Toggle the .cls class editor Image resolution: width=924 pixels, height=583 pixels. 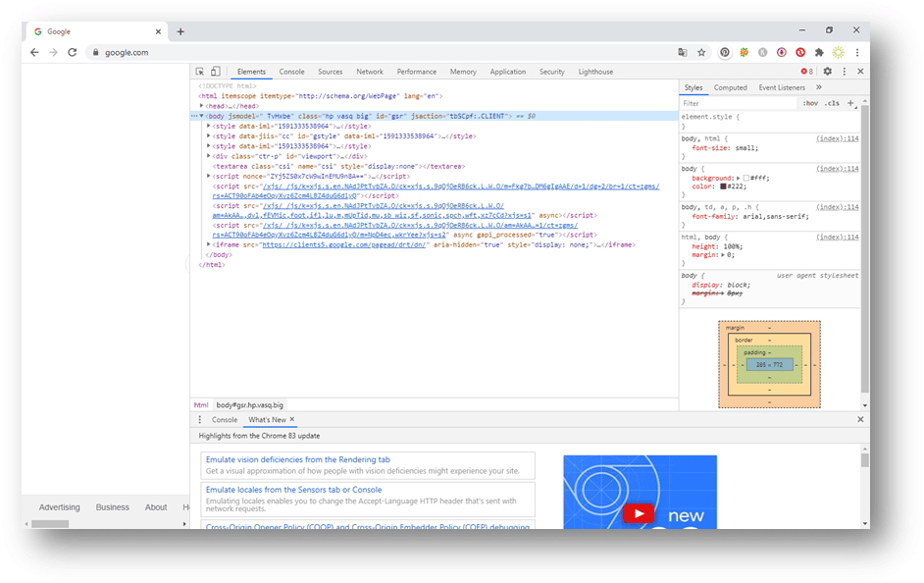coord(832,103)
